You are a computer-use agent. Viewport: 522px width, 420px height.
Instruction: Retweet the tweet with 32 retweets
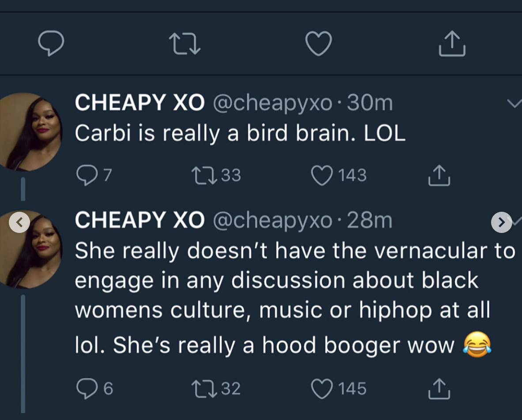click(x=204, y=388)
